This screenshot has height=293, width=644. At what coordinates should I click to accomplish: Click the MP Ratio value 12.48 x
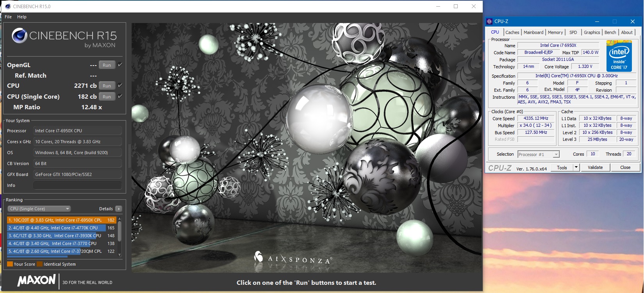[91, 107]
